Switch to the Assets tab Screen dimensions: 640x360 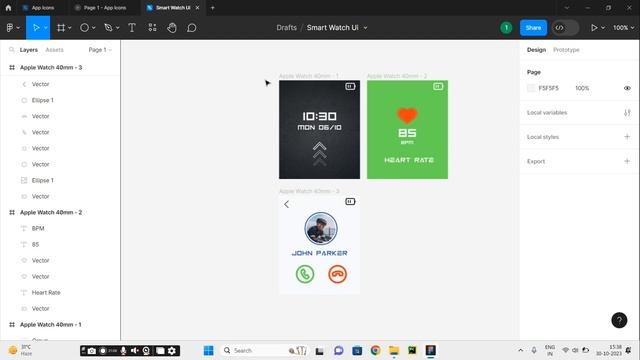point(54,50)
